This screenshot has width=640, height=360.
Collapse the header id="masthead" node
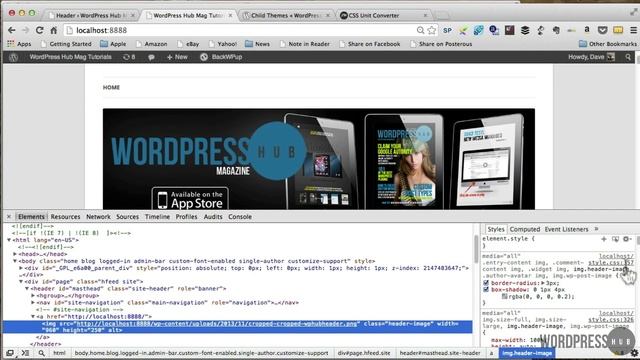click(27, 289)
